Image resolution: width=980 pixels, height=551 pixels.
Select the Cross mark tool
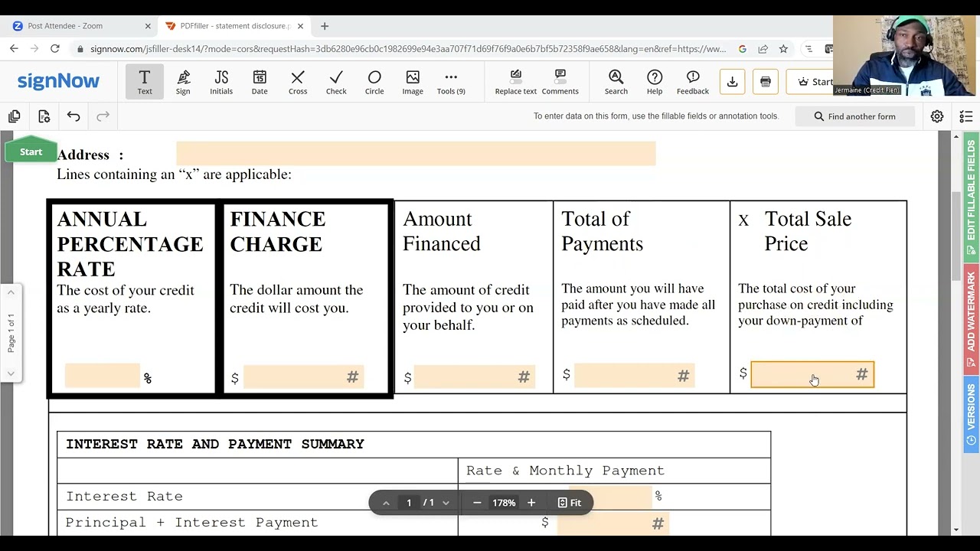click(298, 82)
